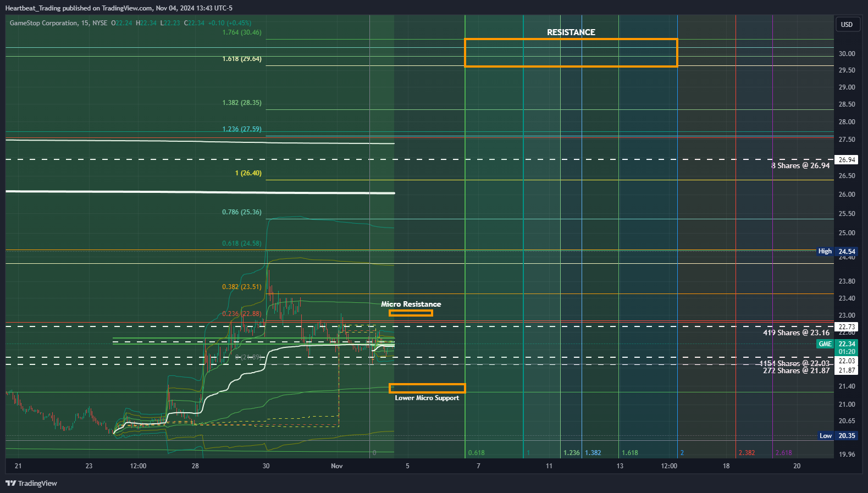Click date 28 on time axis
This screenshot has height=493, width=868.
pyautogui.click(x=195, y=466)
